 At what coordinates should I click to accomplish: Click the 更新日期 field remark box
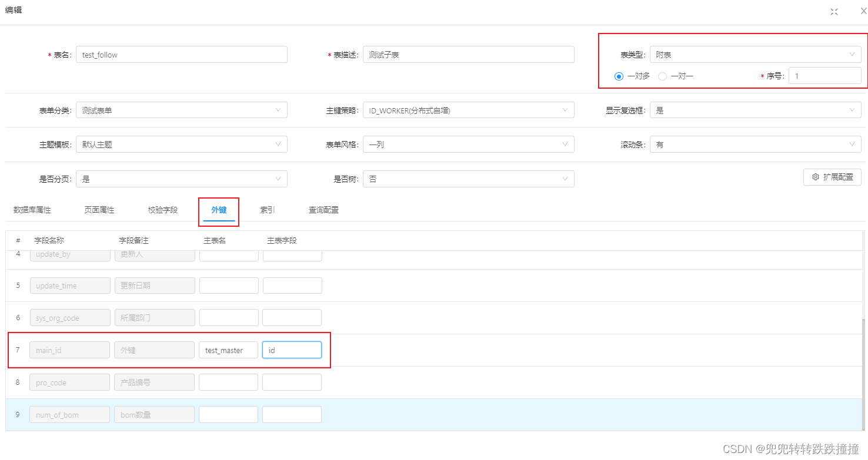click(155, 286)
